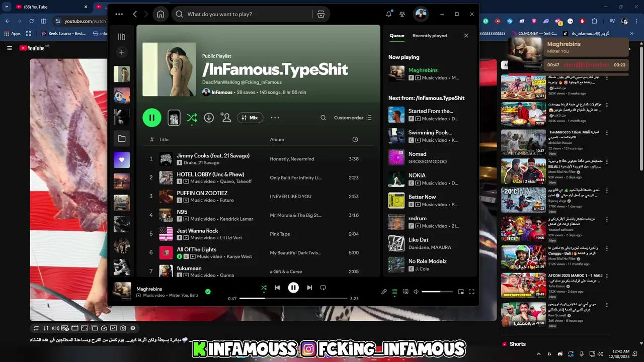This screenshot has width=644, height=362.
Task: Open Liked Songs heart playlist in sidebar
Action: (122, 160)
